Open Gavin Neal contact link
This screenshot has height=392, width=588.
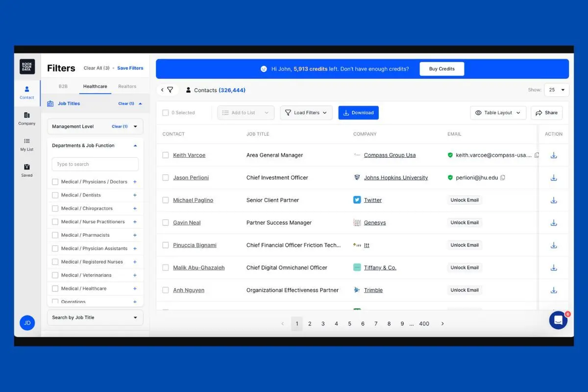(187, 223)
